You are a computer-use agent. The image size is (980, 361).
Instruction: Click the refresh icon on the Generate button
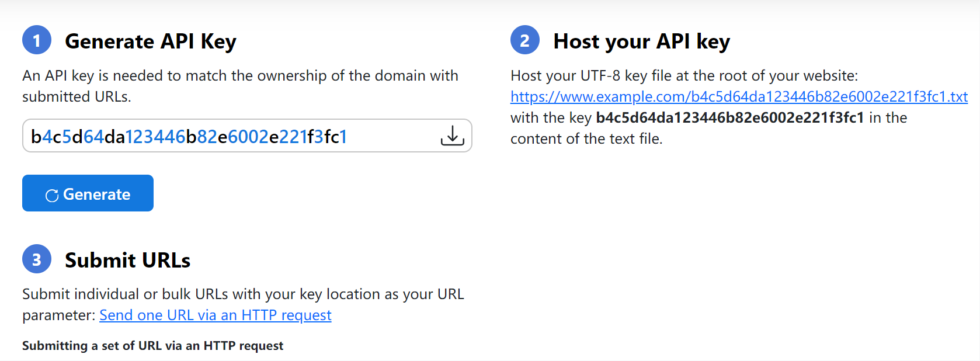click(x=52, y=195)
